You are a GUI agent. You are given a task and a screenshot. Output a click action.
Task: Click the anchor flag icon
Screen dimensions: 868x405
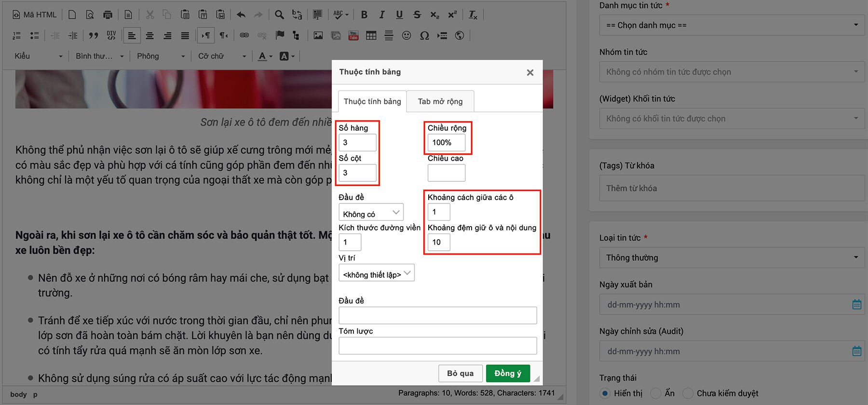tap(280, 35)
